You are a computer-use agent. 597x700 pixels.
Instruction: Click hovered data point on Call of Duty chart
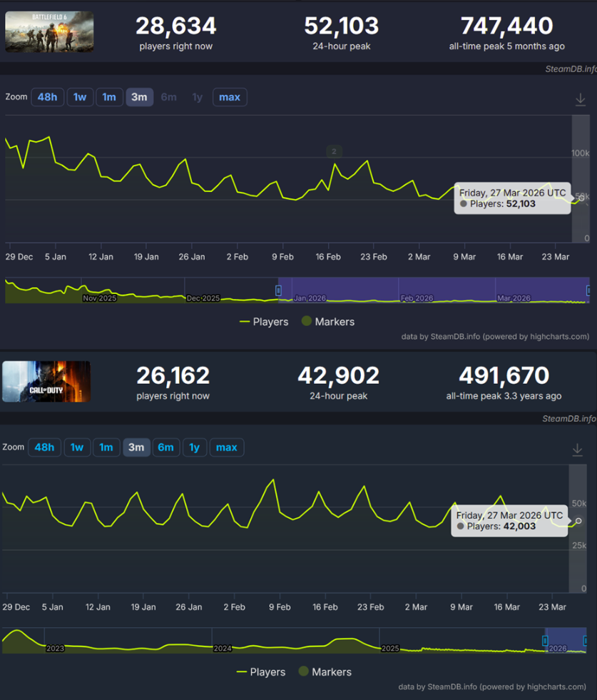tap(578, 521)
